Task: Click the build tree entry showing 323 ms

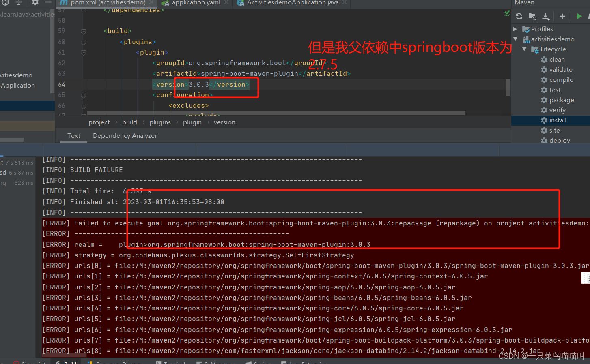Action: 17,183
